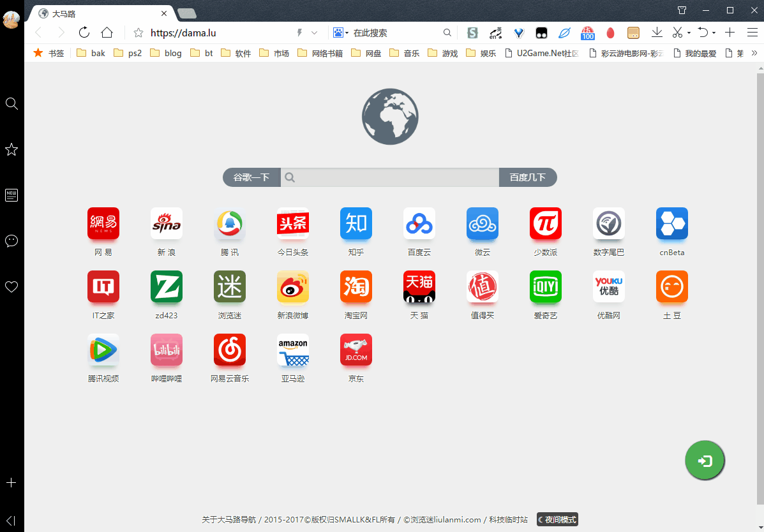Search with 谷歌一下 button

click(251, 177)
